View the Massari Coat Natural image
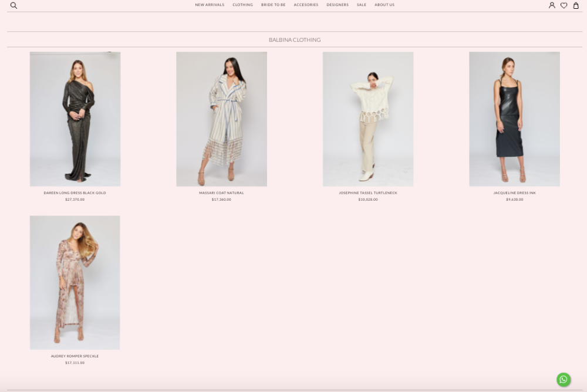The image size is (587, 392). coord(221,119)
